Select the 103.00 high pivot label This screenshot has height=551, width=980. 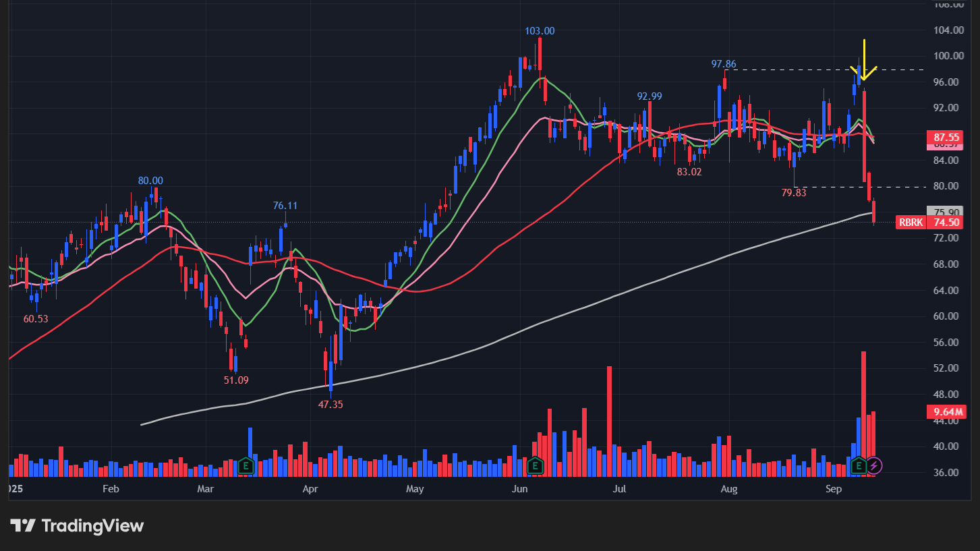coord(540,31)
